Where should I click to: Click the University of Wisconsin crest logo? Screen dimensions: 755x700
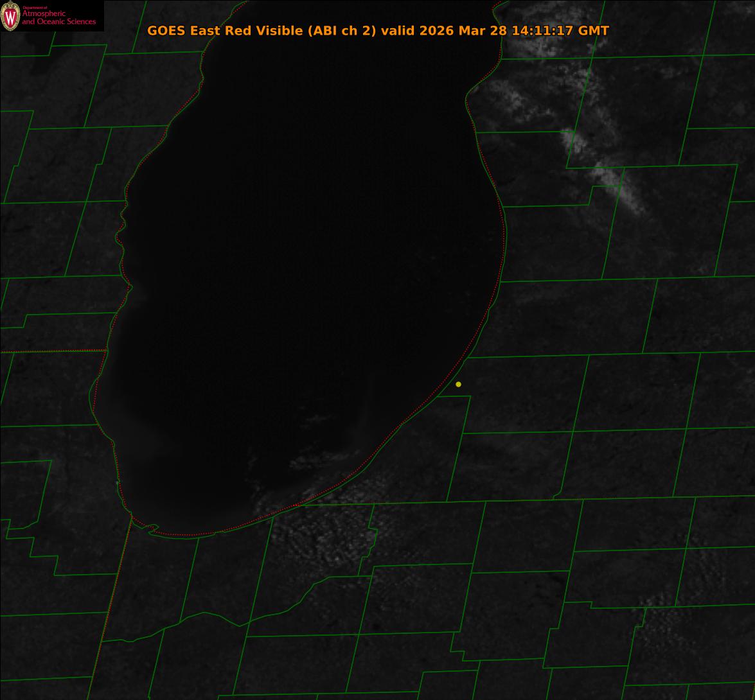coord(10,16)
